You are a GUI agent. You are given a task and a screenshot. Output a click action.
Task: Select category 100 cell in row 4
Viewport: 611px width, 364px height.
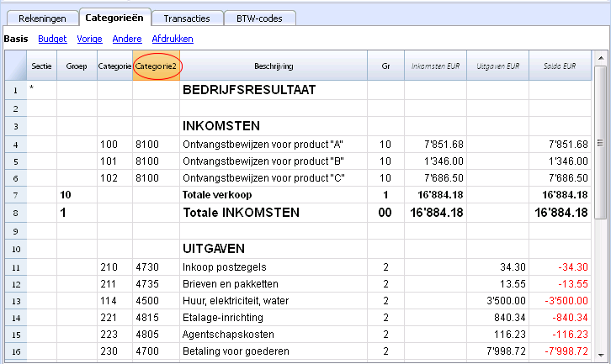click(x=114, y=145)
